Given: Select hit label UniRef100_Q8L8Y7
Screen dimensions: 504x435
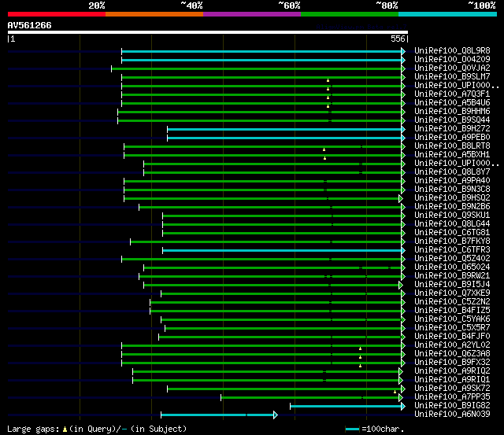Looking at the screenshot, I should point(452,172).
